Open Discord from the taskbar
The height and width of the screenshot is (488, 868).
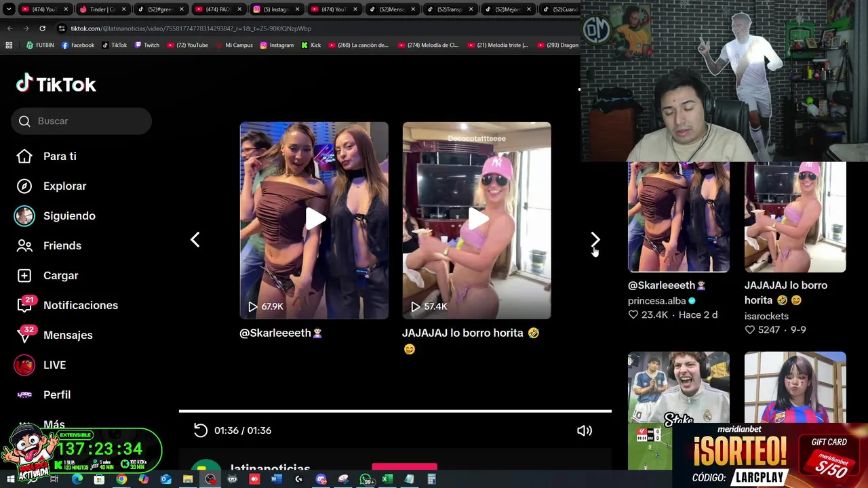(321, 479)
